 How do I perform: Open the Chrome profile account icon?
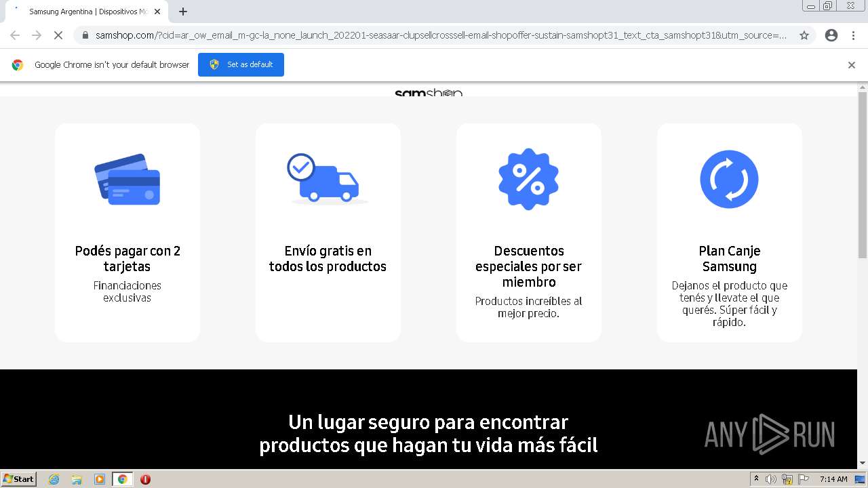click(831, 35)
